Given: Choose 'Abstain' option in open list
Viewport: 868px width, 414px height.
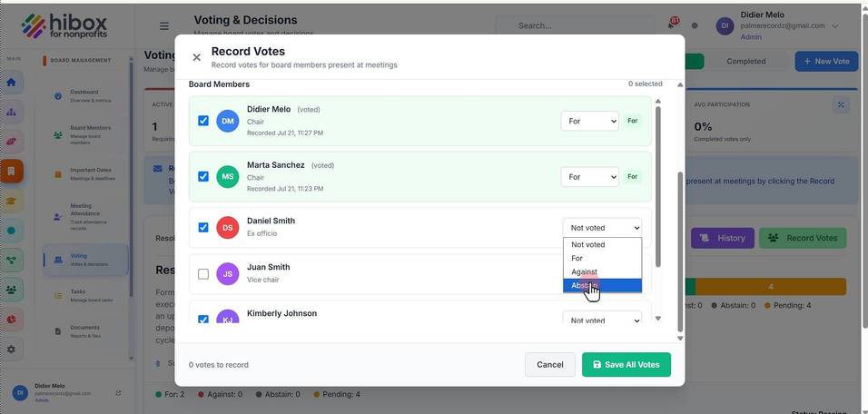Looking at the screenshot, I should 602,286.
